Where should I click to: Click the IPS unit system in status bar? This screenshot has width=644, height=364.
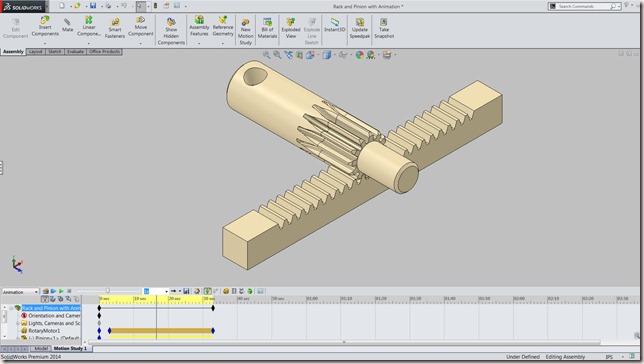coord(609,357)
